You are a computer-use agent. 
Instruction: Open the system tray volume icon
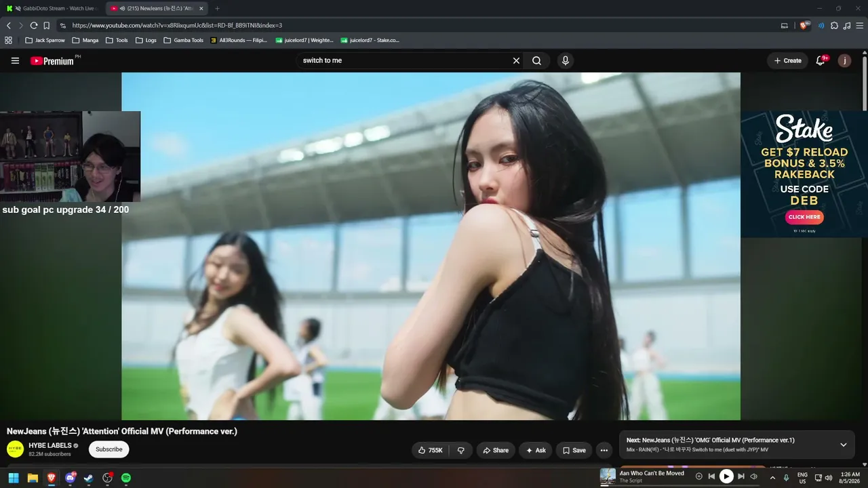click(828, 478)
